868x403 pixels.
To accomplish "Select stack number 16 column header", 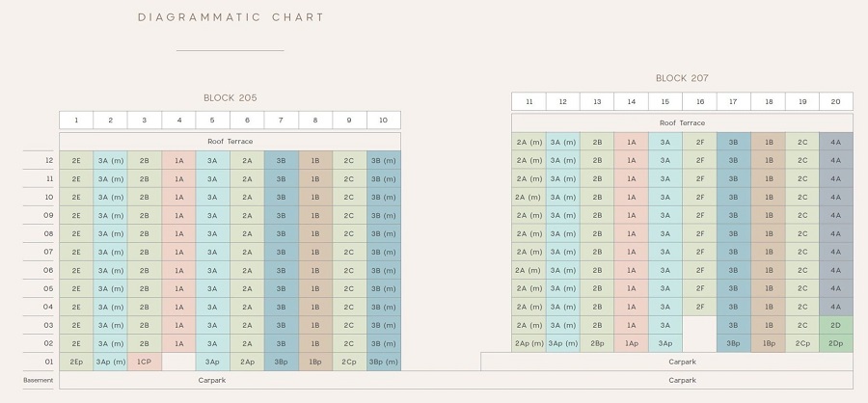I will click(699, 101).
